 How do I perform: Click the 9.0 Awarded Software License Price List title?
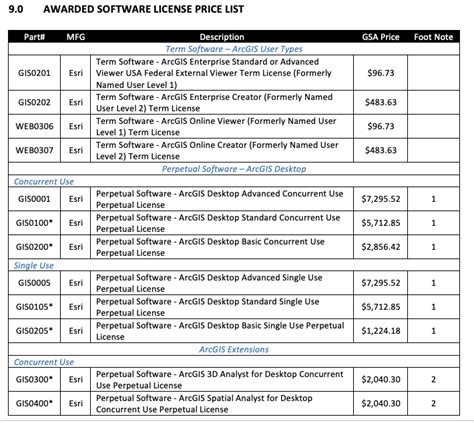(x=126, y=9)
